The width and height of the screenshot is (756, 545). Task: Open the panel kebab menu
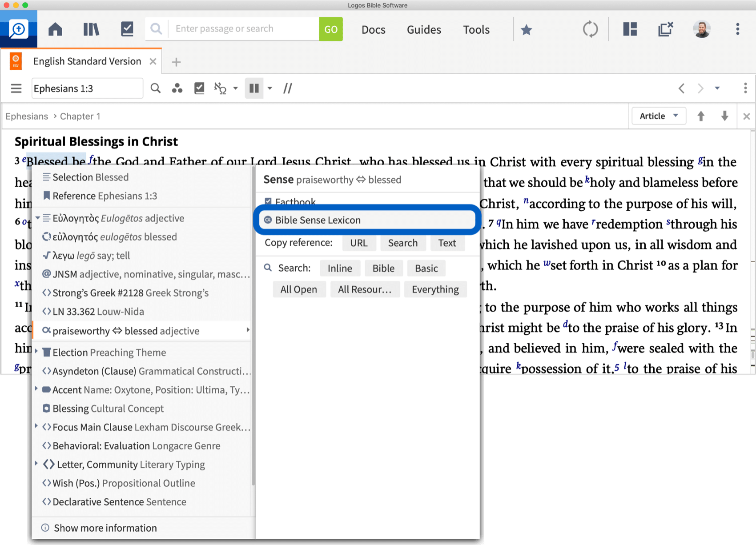point(746,88)
